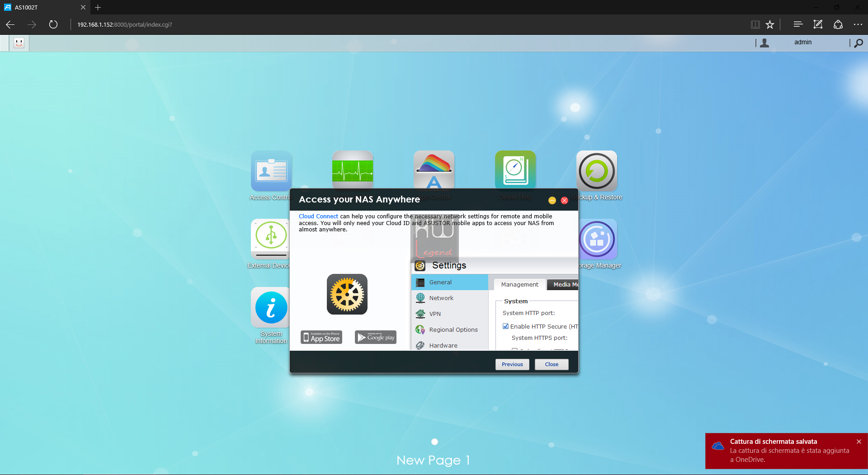Image resolution: width=868 pixels, height=475 pixels.
Task: Click the AS1002T browser tab
Action: pyautogui.click(x=45, y=7)
